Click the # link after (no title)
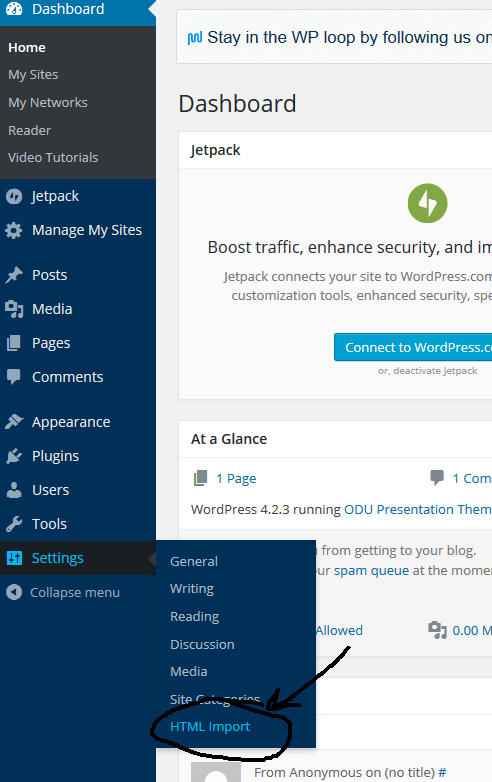 tap(442, 773)
